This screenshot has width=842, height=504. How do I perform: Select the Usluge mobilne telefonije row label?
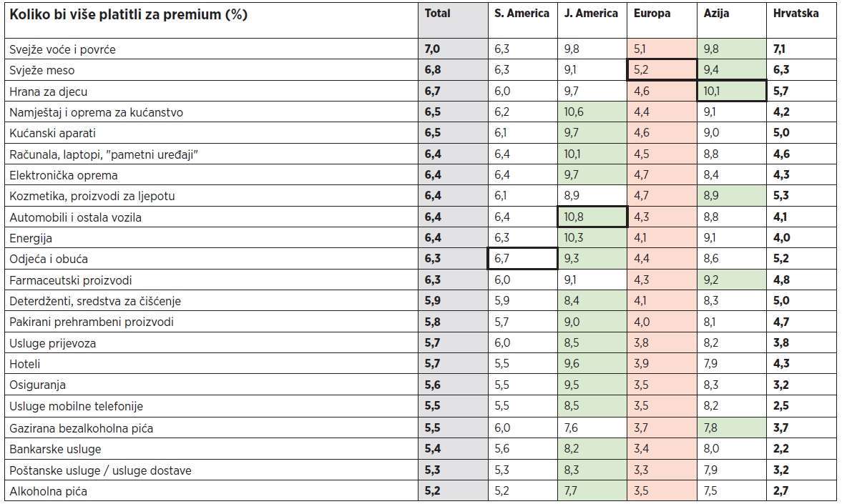tap(77, 406)
